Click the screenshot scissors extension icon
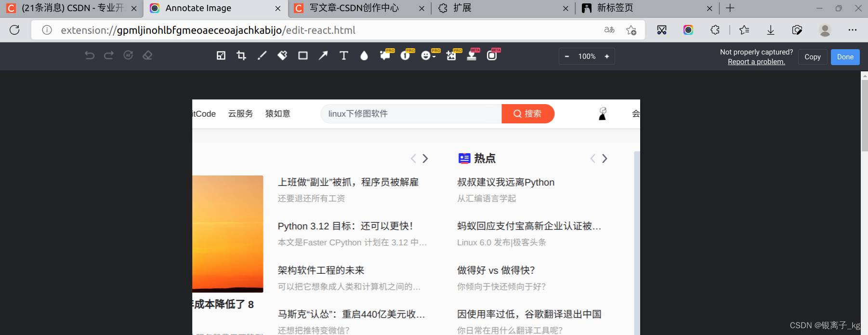 tap(662, 30)
